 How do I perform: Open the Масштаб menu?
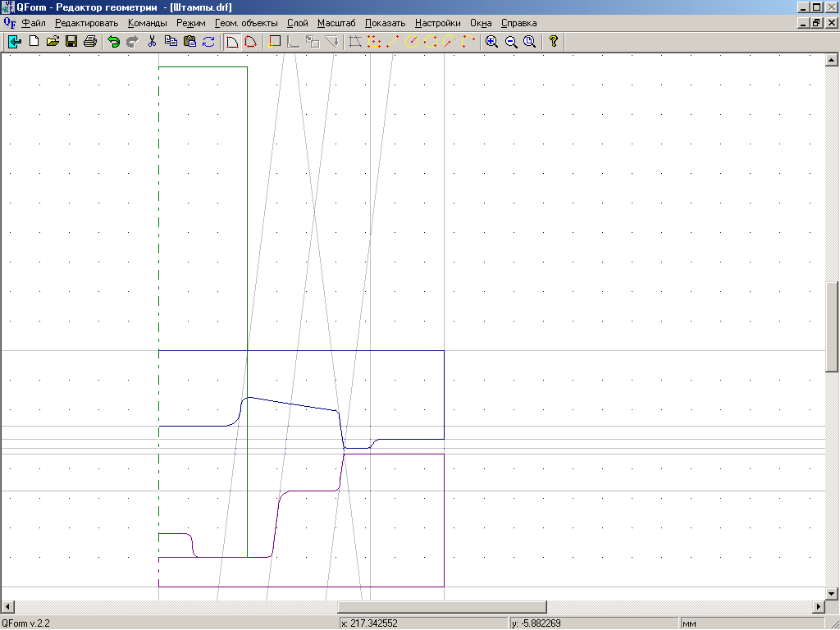pos(336,23)
